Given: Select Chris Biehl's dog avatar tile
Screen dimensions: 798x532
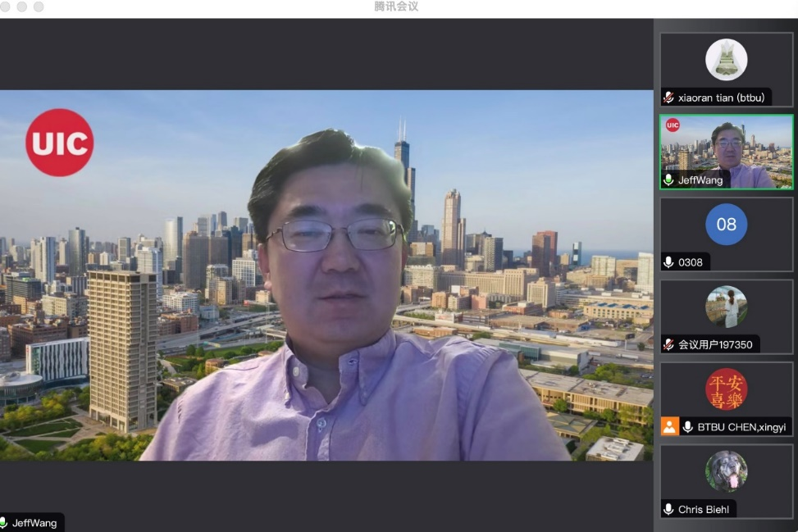Looking at the screenshot, I should click(726, 471).
